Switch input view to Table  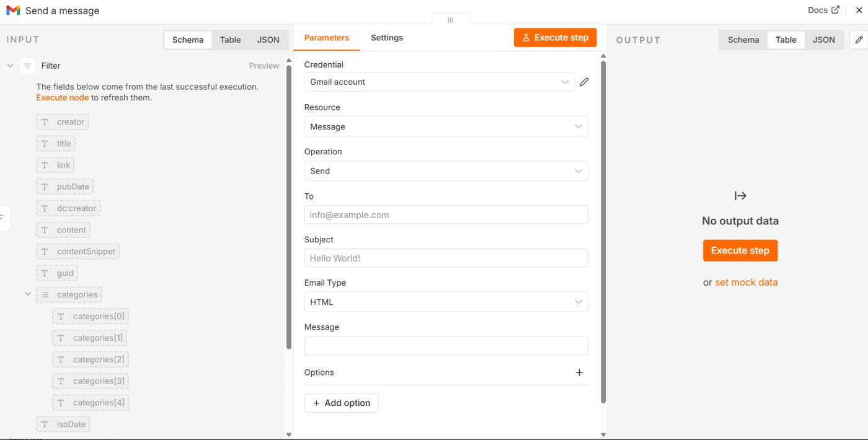(x=230, y=40)
